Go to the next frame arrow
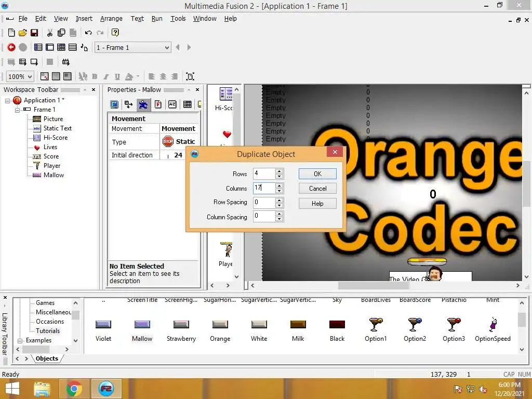532x399 pixels. (189, 47)
